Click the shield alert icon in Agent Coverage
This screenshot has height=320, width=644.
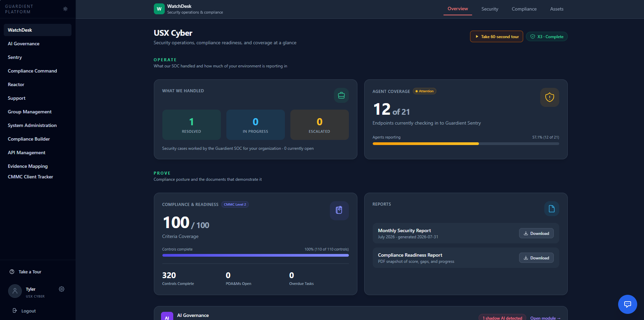[x=549, y=97]
